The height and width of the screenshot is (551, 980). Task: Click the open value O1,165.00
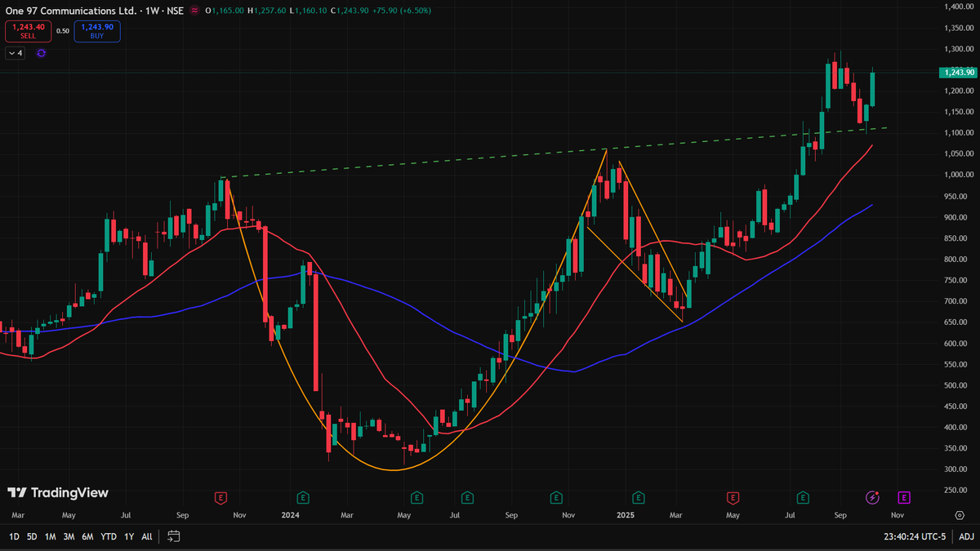click(225, 10)
